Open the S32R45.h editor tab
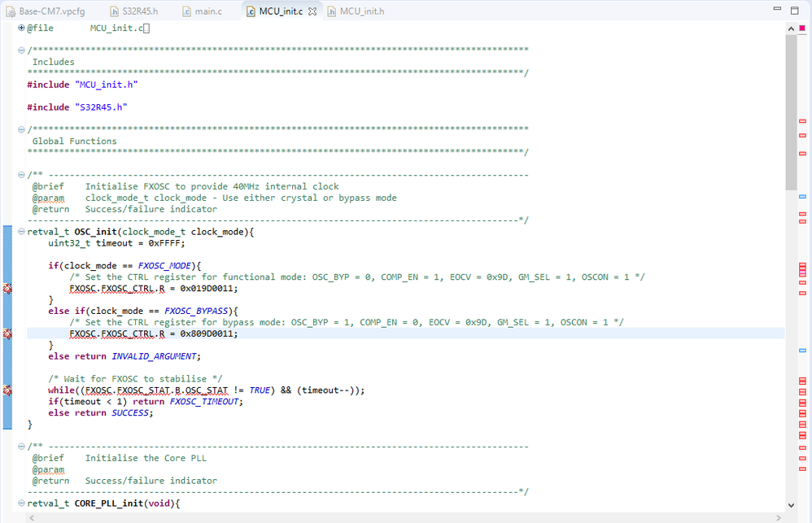812x523 pixels. pos(134,11)
